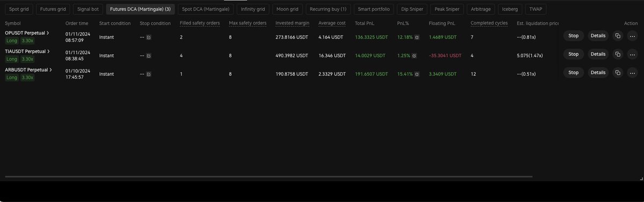Click Est. liquidation price column header
This screenshot has height=202, width=644.
pyautogui.click(x=538, y=23)
